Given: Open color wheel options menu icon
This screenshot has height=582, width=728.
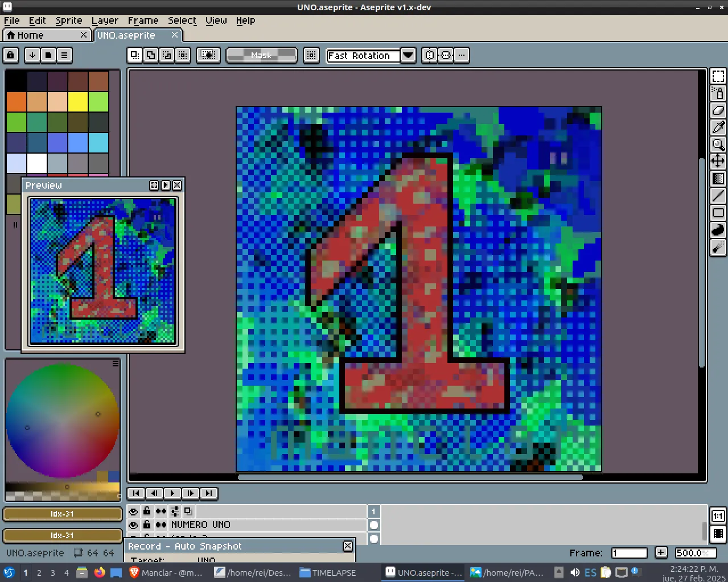Looking at the screenshot, I should click(x=116, y=363).
